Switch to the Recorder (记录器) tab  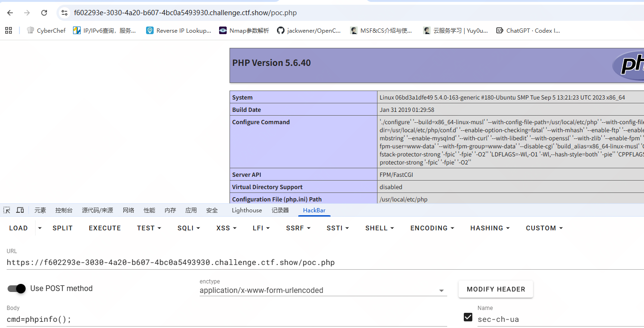(280, 210)
